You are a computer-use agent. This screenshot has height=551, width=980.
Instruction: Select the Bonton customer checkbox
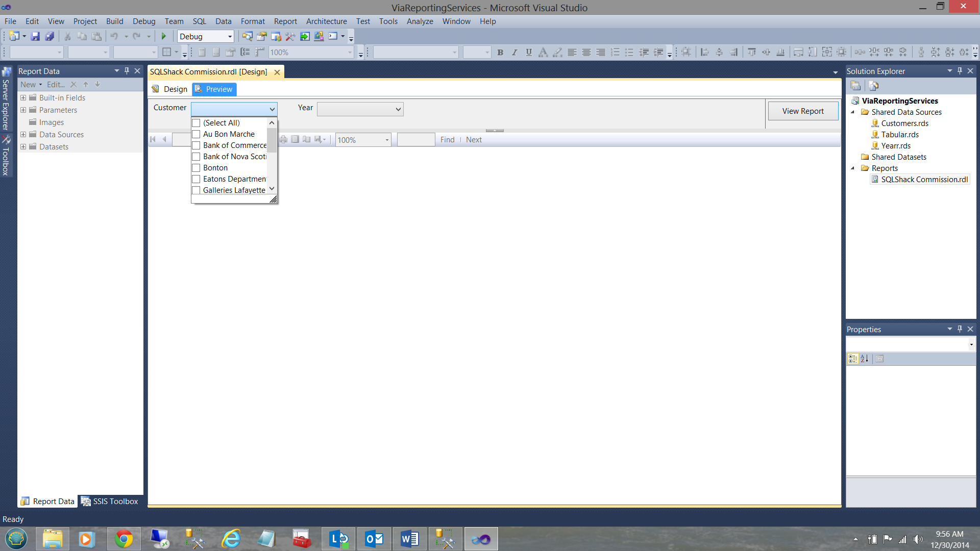click(196, 168)
